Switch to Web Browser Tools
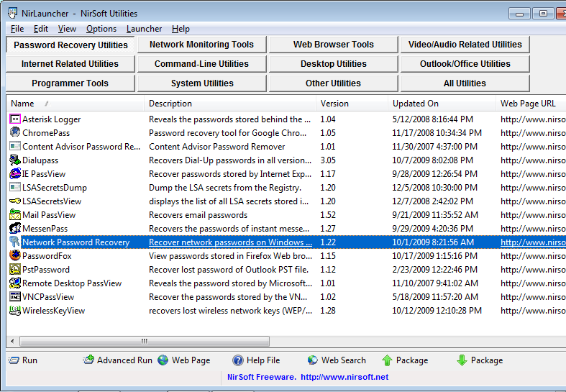Viewport: 566px width, 392px height. point(334,45)
